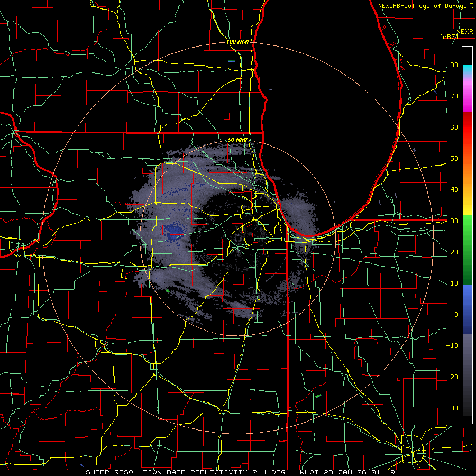Click the pink-magenta segment of the color bar
476x476 pixels.
(467, 94)
